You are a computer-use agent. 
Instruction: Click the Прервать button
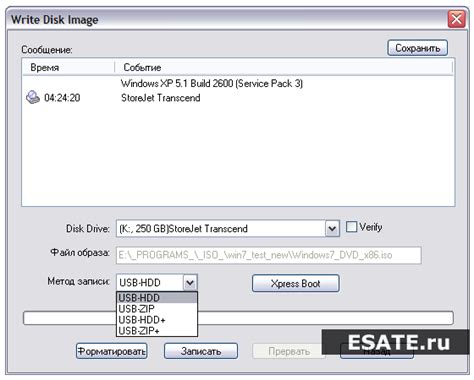[x=289, y=351]
